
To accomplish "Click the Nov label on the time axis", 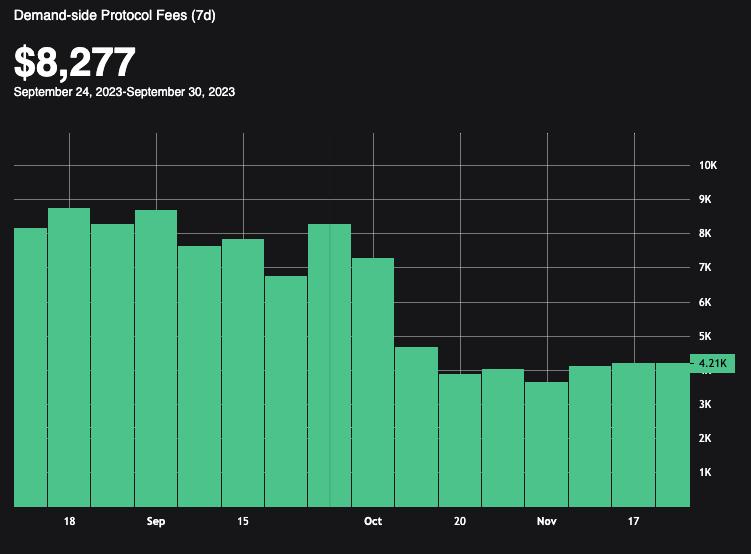I will (x=546, y=522).
